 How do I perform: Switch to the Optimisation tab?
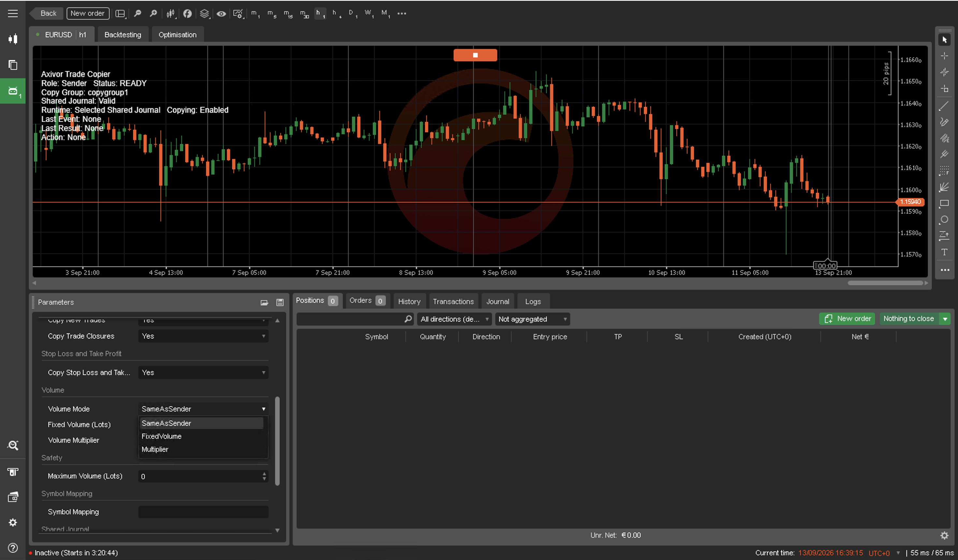[x=178, y=35]
